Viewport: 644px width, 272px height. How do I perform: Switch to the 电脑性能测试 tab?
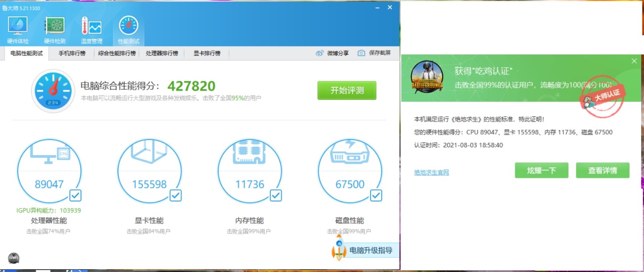27,53
